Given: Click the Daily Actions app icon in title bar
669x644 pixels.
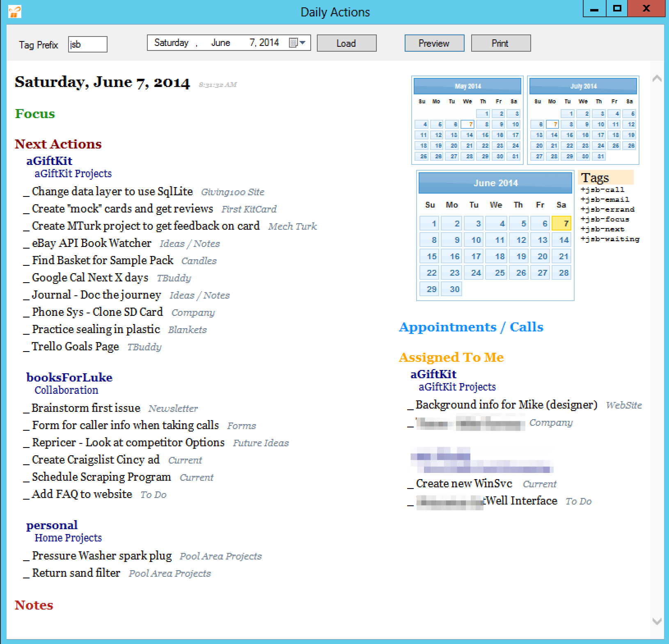Looking at the screenshot, I should (14, 11).
